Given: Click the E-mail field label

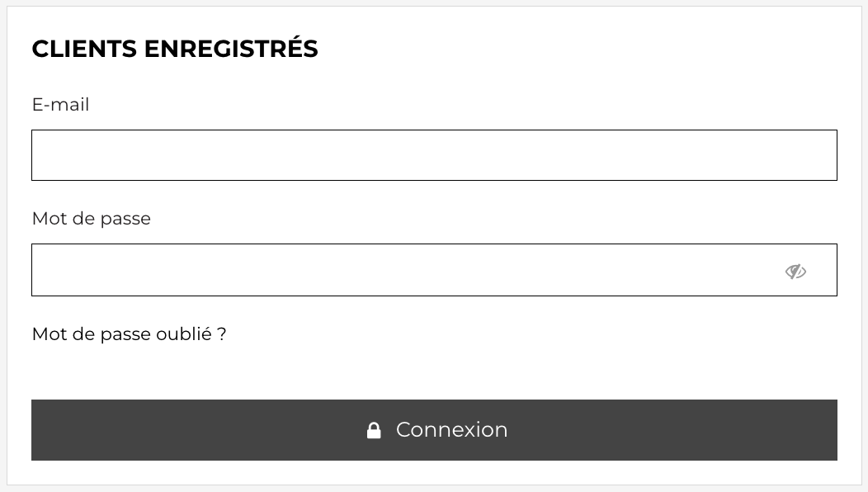Looking at the screenshot, I should (60, 105).
